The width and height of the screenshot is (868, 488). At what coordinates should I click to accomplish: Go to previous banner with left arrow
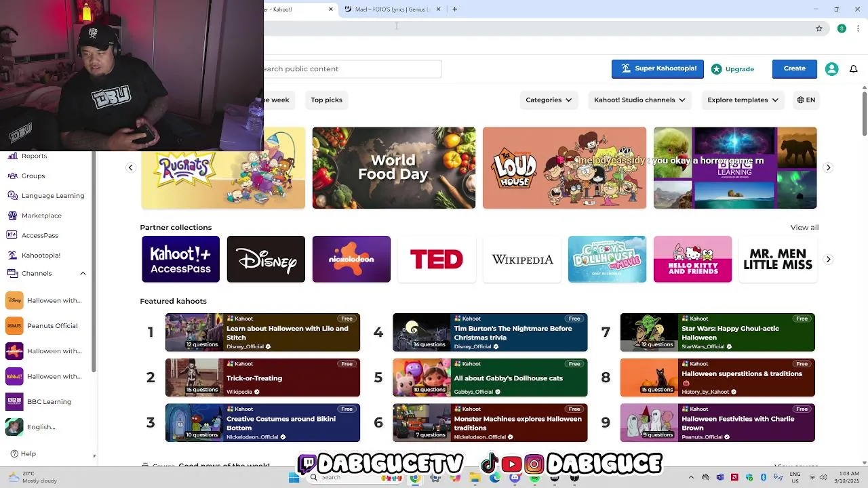[x=131, y=167]
